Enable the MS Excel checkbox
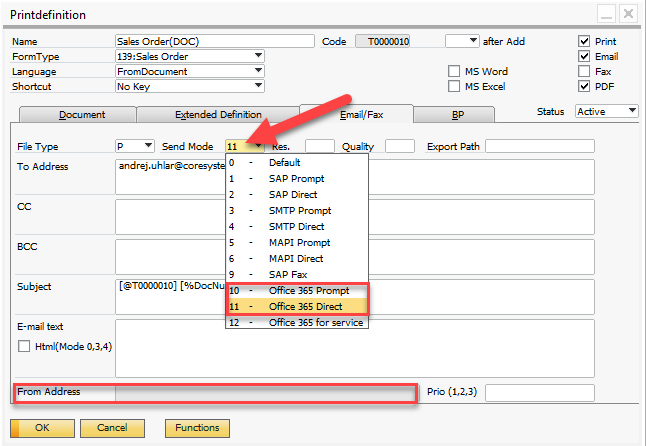This screenshot has height=446, width=646. pos(454,86)
